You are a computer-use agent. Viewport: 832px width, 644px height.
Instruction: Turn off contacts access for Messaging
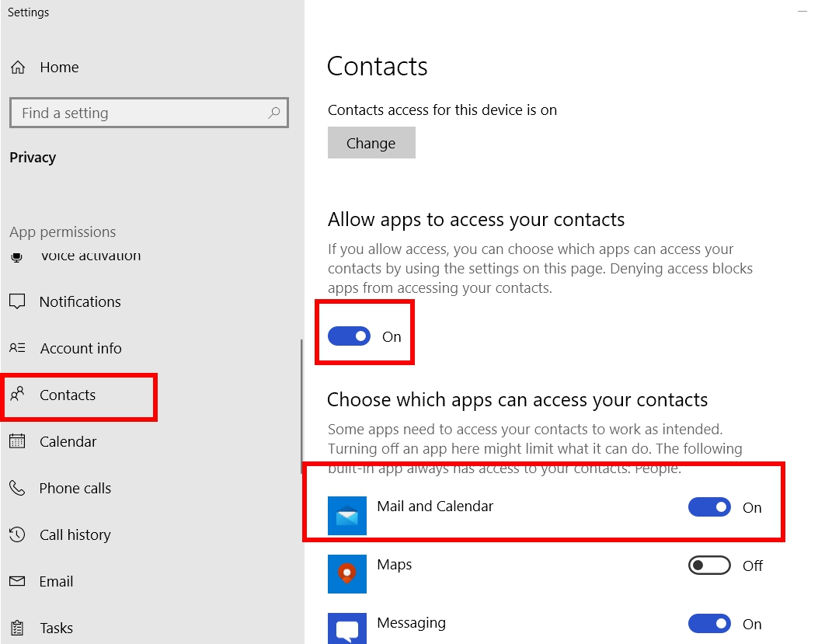tap(708, 623)
